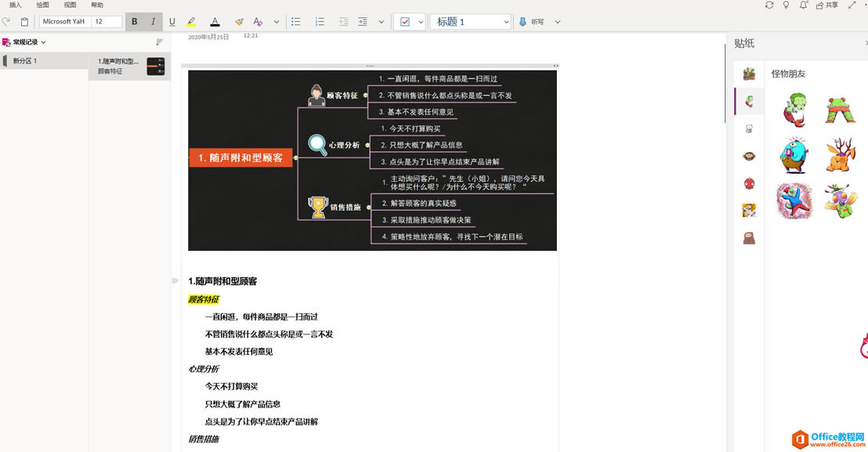Toggle underline formatting
The image size is (868, 452).
[172, 21]
